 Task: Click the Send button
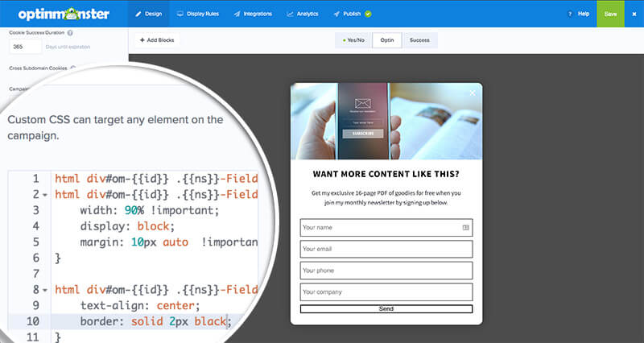386,309
